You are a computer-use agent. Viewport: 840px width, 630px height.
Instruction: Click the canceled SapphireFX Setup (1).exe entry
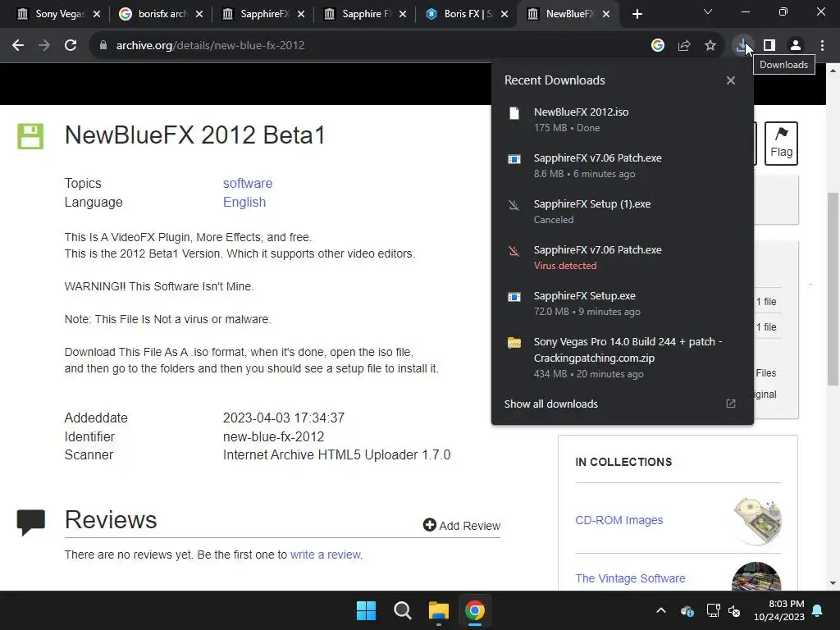(622, 212)
